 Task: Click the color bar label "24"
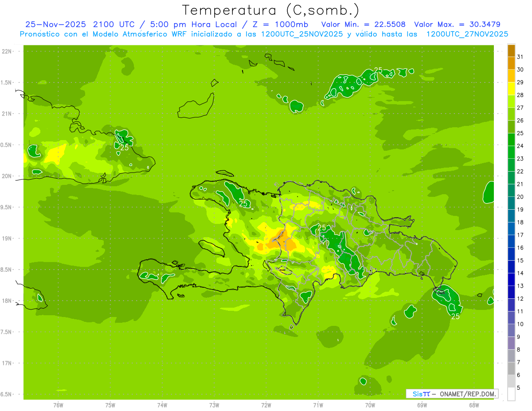click(x=520, y=146)
